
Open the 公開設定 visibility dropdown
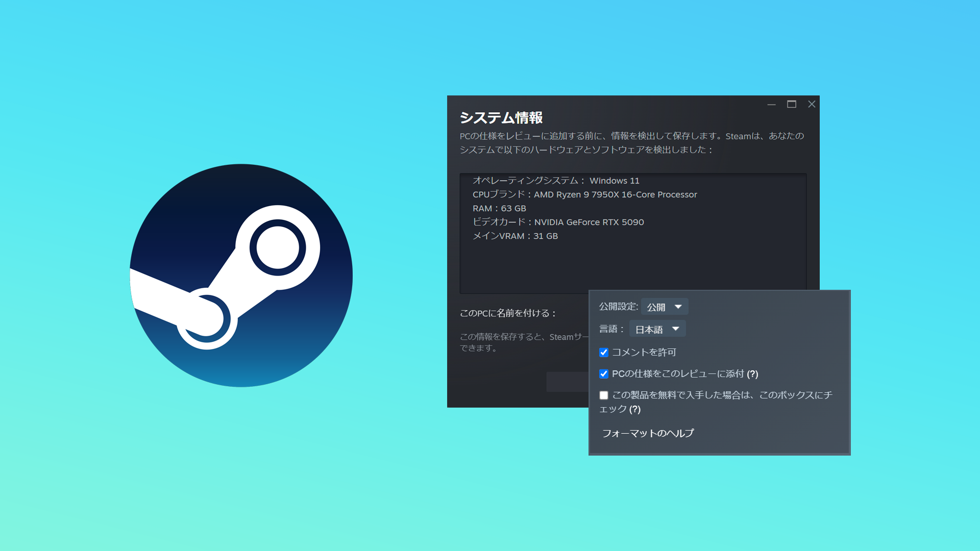[664, 307]
